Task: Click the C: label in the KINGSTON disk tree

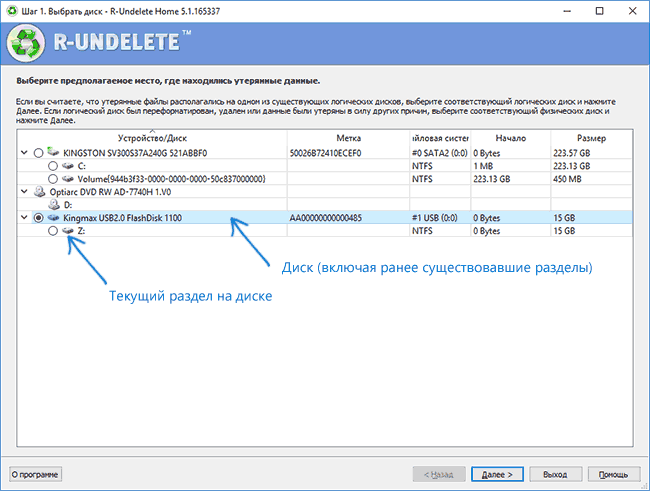Action: click(82, 166)
